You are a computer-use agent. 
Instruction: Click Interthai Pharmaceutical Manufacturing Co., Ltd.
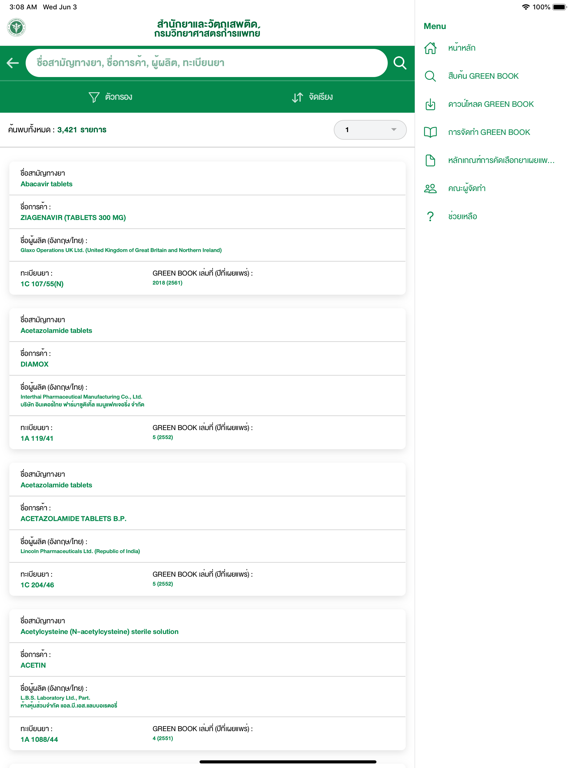[x=81, y=397]
